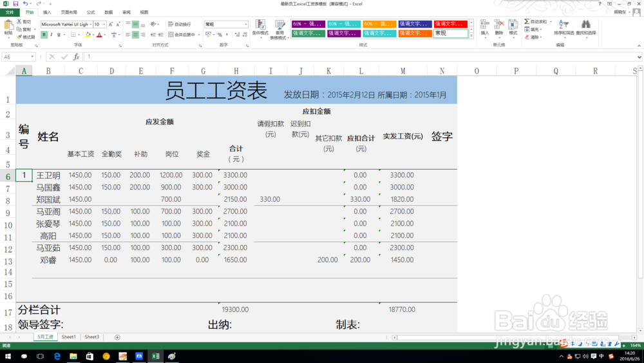This screenshot has width=644, height=363.
Task: Click the Comma Style icon
Action: coord(227,35)
